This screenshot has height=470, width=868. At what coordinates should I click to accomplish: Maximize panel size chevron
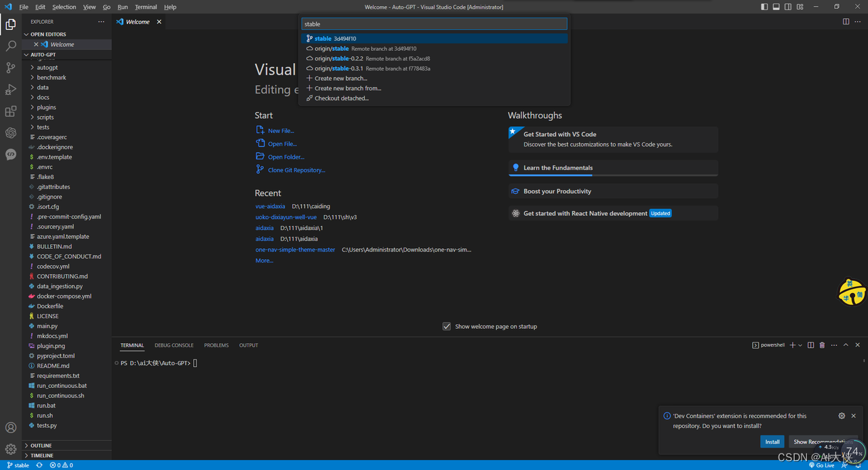(846, 345)
